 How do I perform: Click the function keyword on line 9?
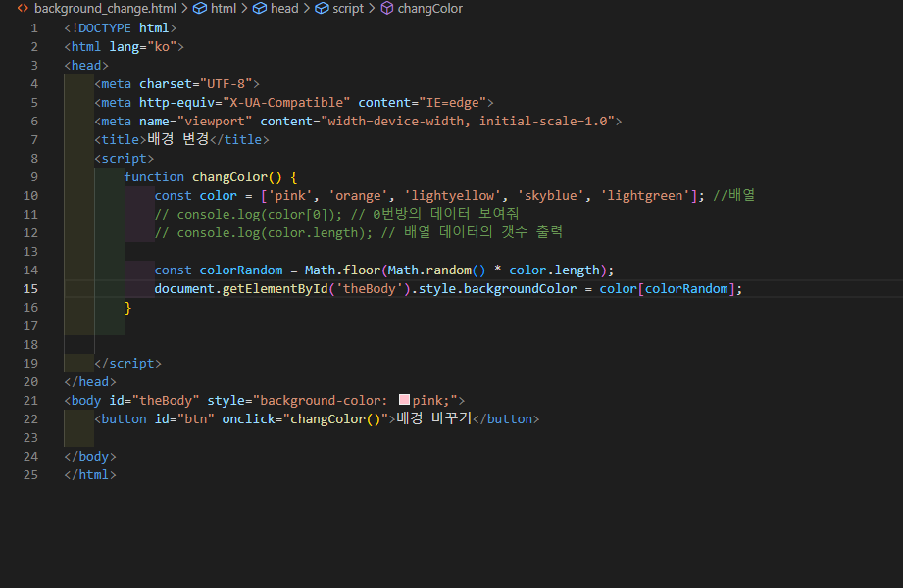pyautogui.click(x=154, y=176)
